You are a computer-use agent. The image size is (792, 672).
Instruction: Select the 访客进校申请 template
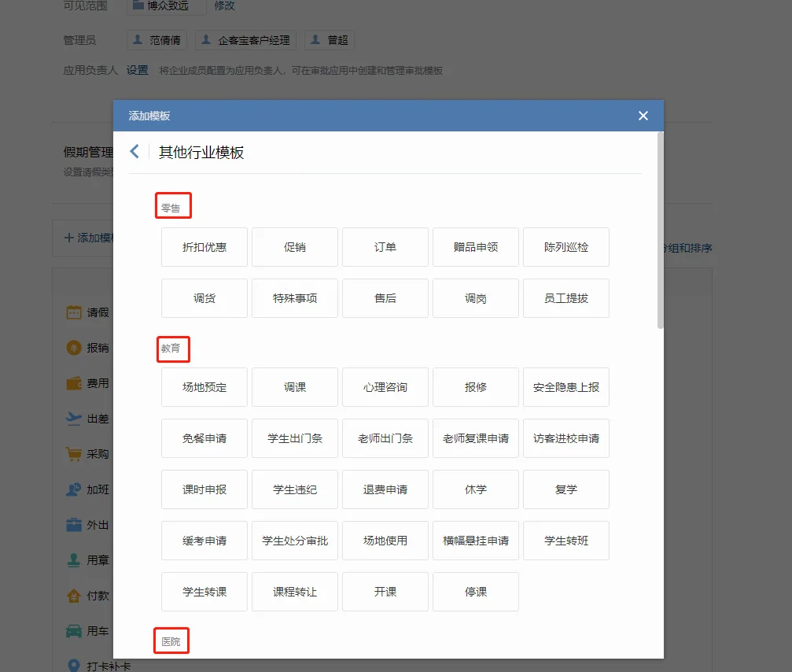pos(566,438)
